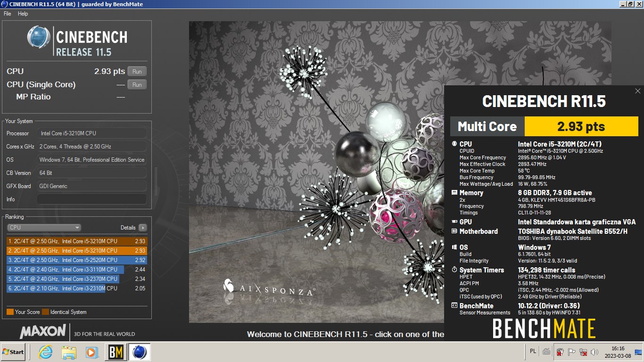Open Windows Explorer from taskbar
This screenshot has height=362, width=644.
(x=69, y=352)
